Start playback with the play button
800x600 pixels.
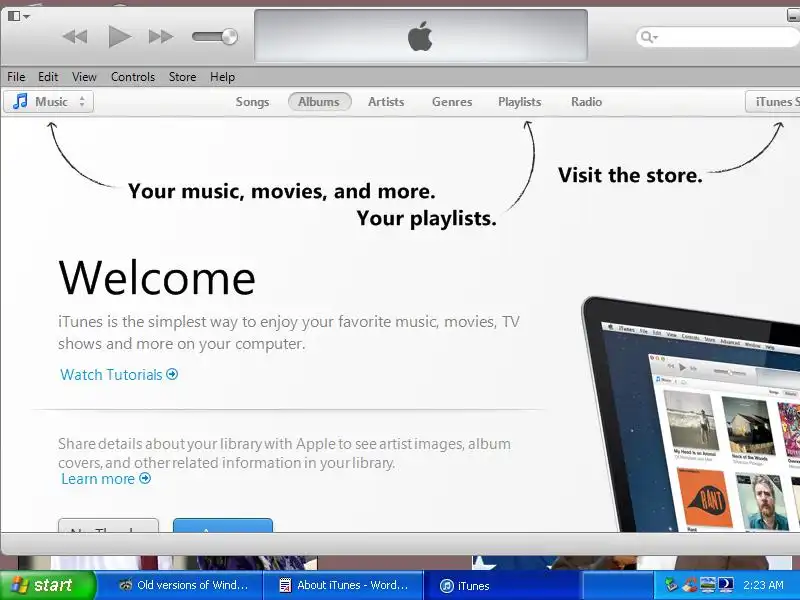(x=120, y=37)
